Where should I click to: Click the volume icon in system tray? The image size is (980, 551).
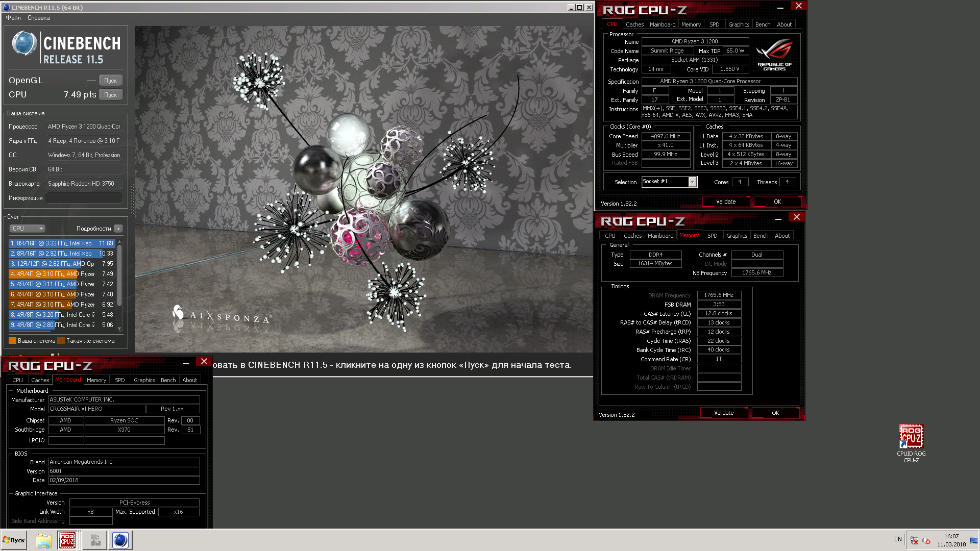[926, 541]
